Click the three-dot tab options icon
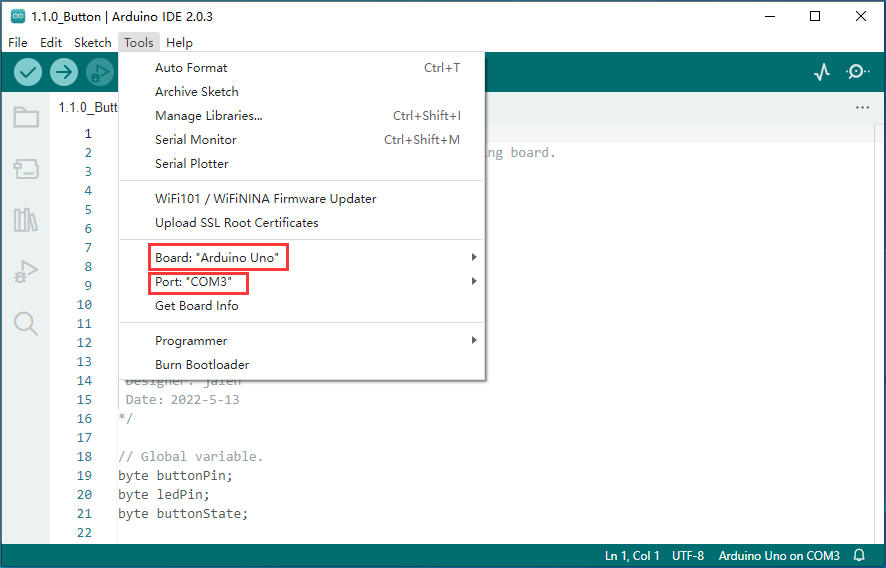The width and height of the screenshot is (886, 568). [x=862, y=107]
